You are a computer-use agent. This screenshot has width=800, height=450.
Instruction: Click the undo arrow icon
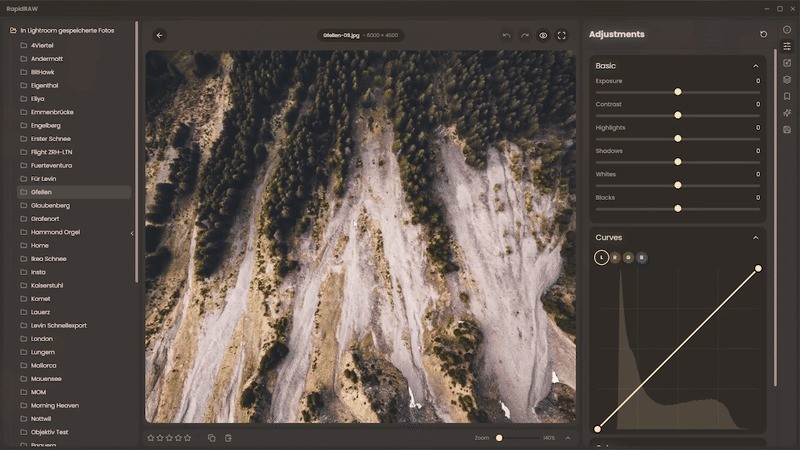pos(507,35)
